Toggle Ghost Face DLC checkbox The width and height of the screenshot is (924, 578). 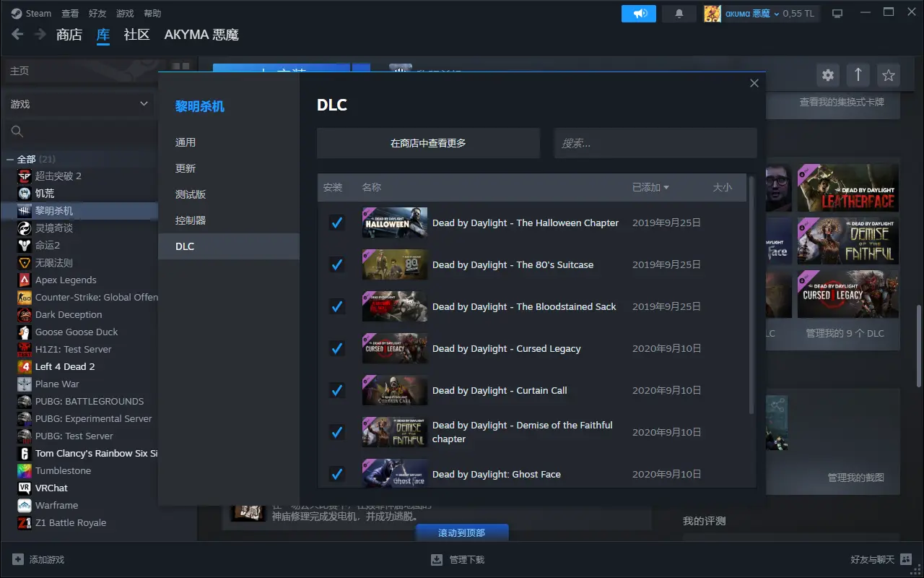click(336, 474)
